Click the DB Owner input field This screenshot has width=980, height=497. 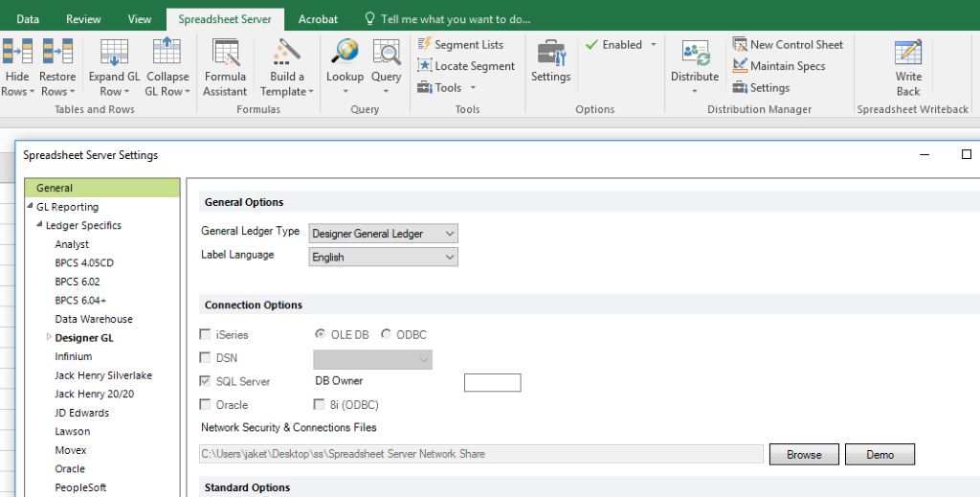point(493,383)
